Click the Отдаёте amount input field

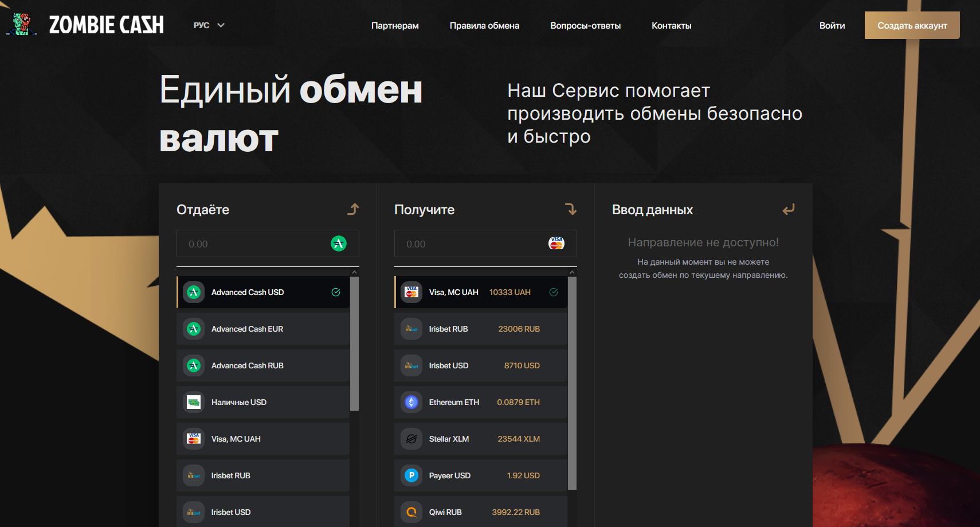[x=268, y=243]
